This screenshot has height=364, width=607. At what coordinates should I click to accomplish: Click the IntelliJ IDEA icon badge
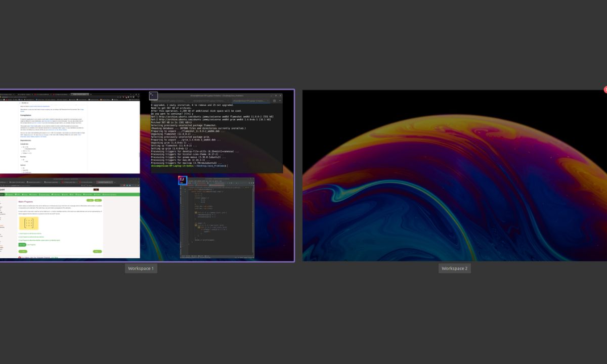pos(182,180)
